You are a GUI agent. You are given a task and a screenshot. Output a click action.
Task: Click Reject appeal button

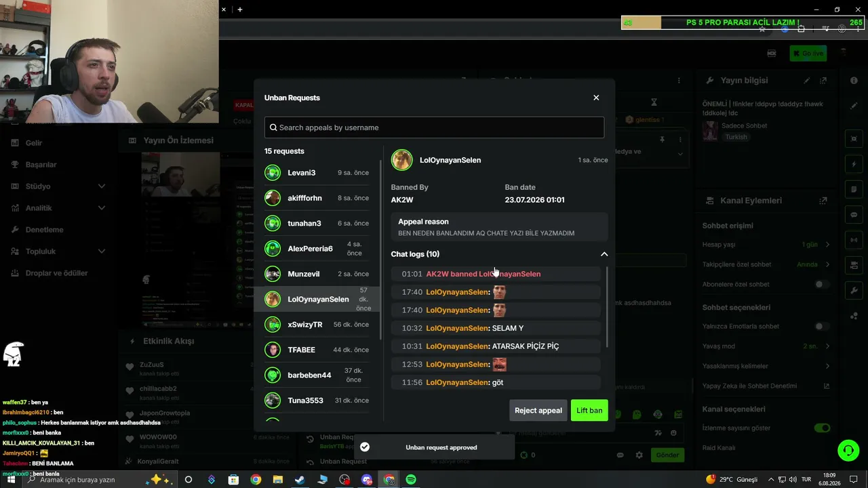pos(538,410)
